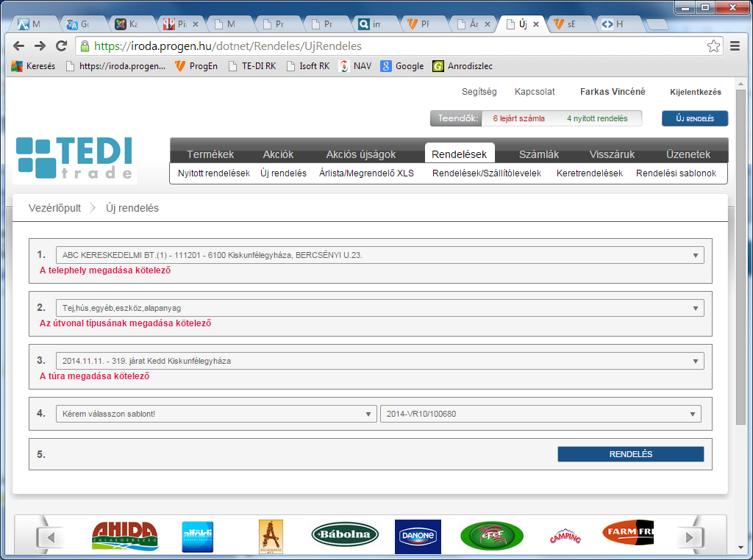Open the Kérem válasszon sablont dropdown

(x=216, y=414)
